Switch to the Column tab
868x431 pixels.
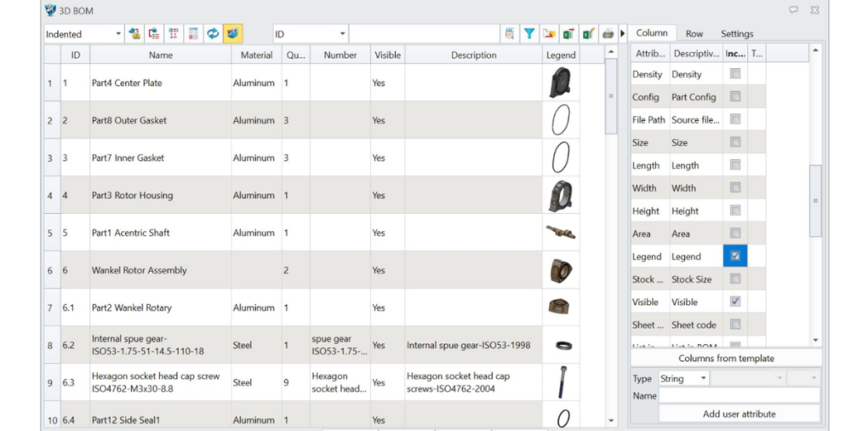coord(652,32)
